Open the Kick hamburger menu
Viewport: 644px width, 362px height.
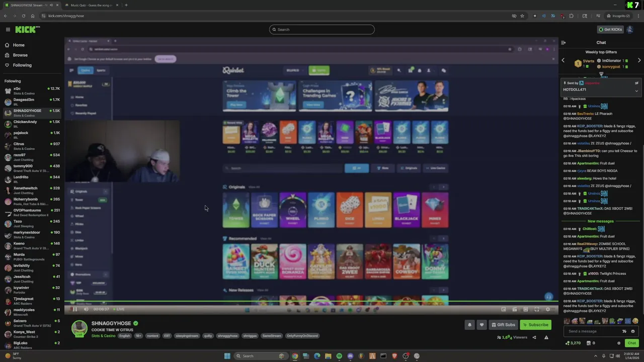(8, 30)
